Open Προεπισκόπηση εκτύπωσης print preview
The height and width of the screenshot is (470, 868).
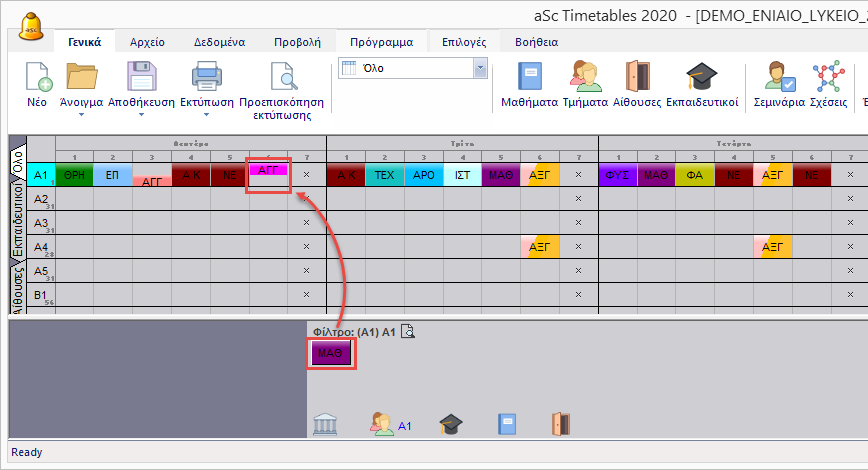[281, 78]
